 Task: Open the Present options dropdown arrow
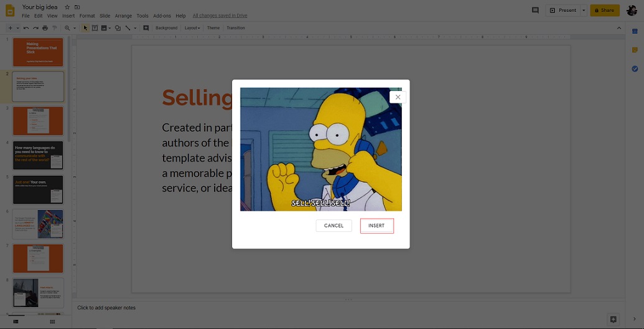(x=583, y=10)
